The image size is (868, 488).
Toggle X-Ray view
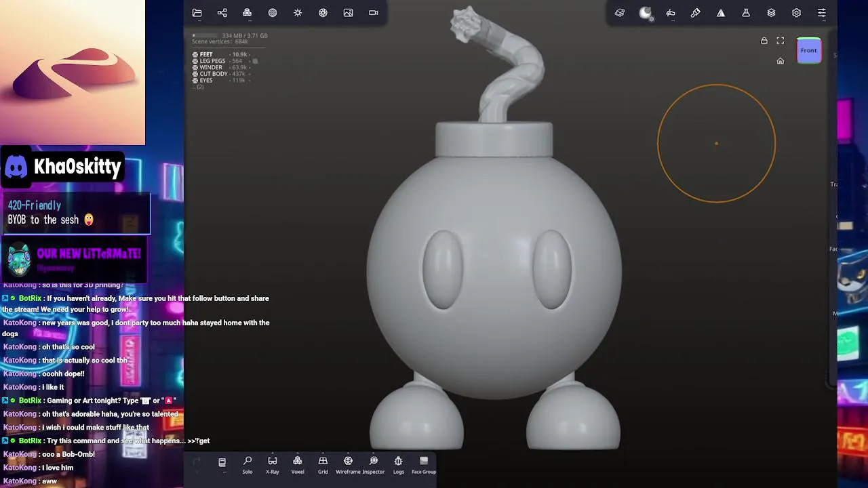pos(273,465)
